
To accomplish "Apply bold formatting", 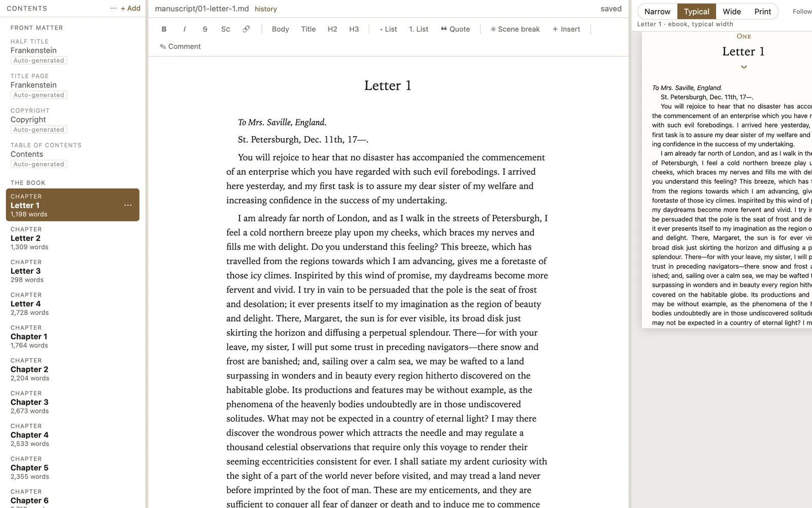I will pos(164,29).
